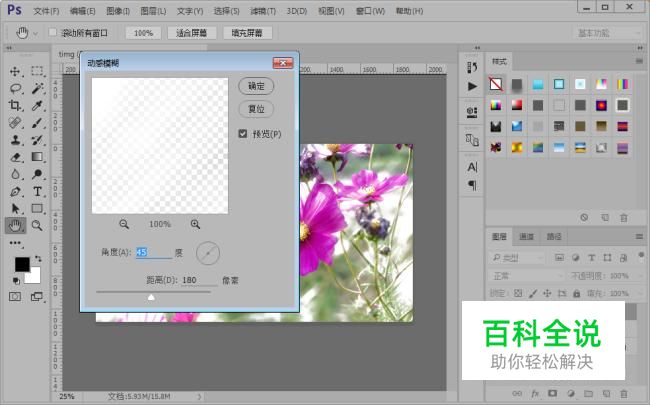This screenshot has width=650, height=405.
Task: Open the Layers panel menu
Action: pyautogui.click(x=639, y=237)
